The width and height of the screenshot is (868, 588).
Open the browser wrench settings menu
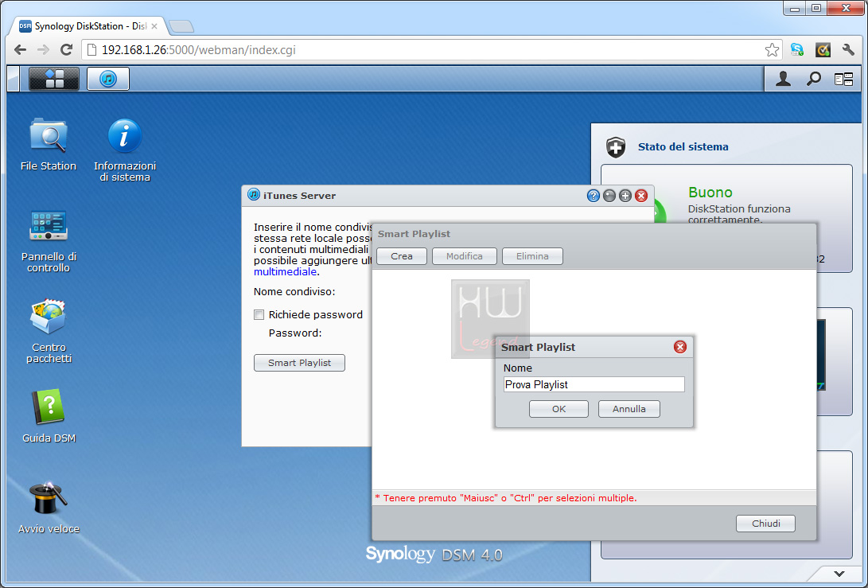(x=848, y=50)
